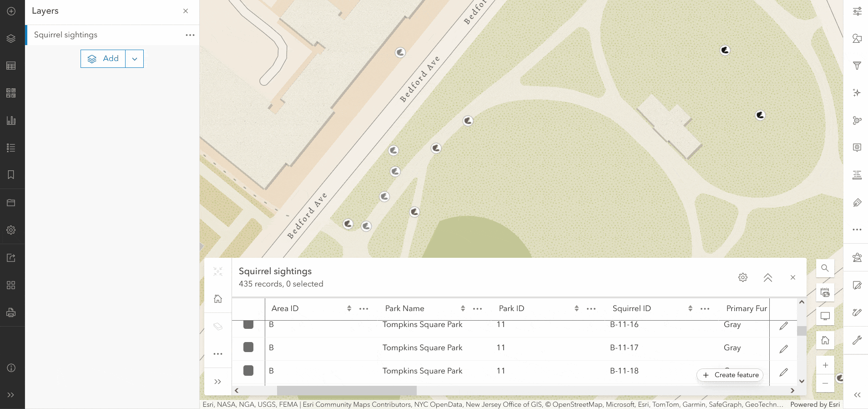
Task: Open the Fields icon in right toolbar
Action: tap(857, 175)
